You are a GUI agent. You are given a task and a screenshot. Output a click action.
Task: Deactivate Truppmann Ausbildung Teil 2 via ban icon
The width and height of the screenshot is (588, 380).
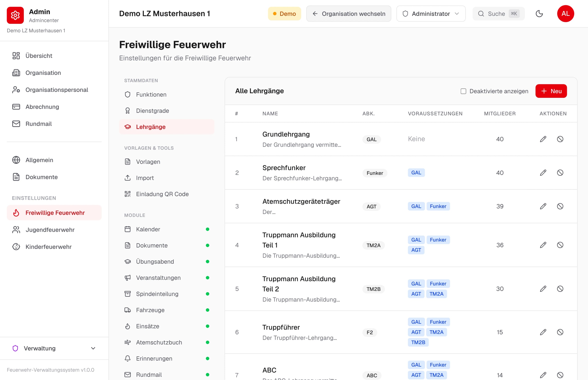560,289
